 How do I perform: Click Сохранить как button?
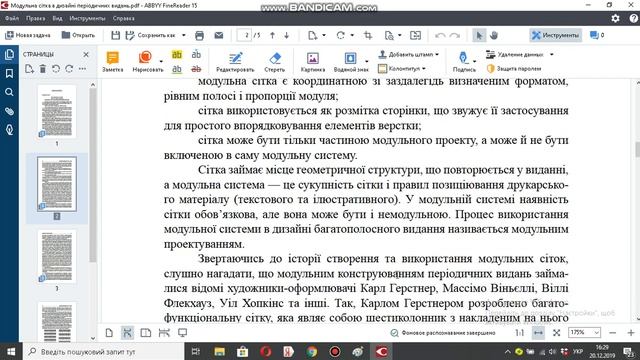[x=151, y=36]
